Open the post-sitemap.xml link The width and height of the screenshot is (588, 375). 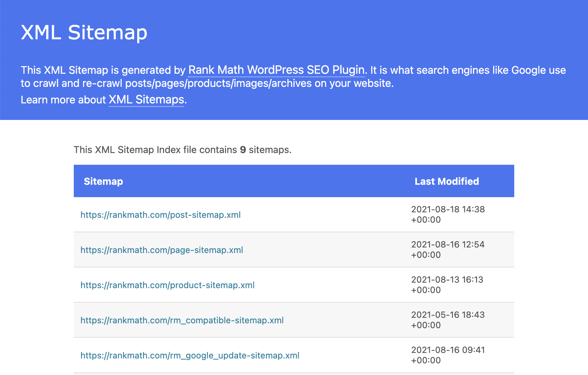(161, 215)
